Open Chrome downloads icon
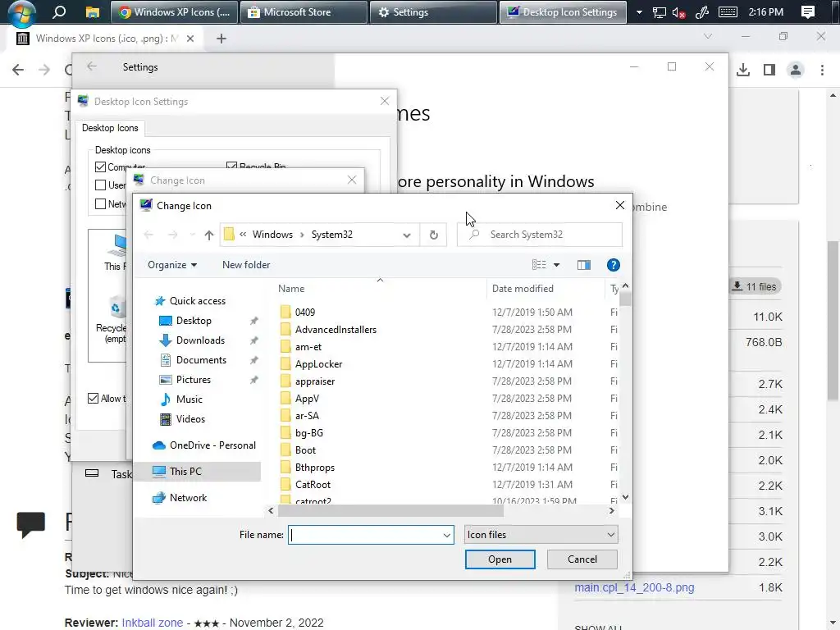Image resolution: width=840 pixels, height=630 pixels. 743,70
